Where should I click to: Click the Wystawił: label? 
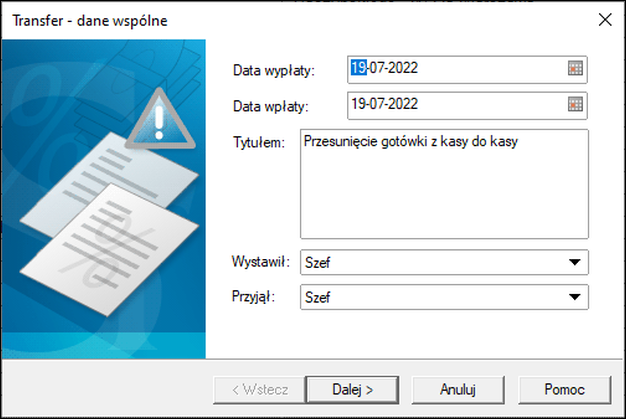pos(261,262)
